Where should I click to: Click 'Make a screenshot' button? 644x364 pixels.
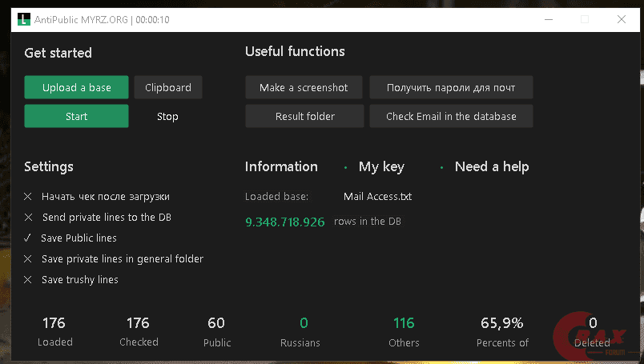point(304,87)
